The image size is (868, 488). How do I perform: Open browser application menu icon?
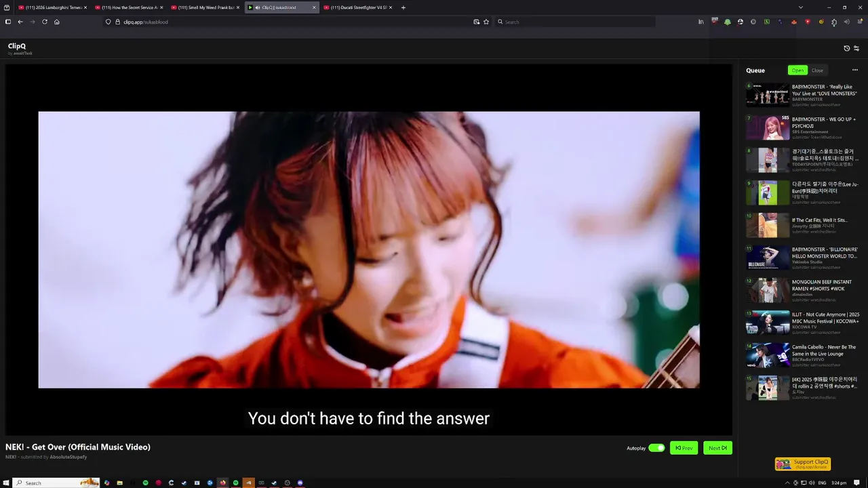click(x=860, y=22)
